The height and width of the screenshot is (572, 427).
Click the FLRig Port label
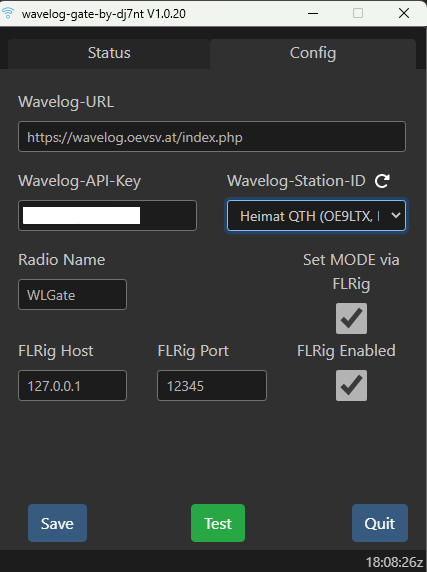tap(193, 351)
